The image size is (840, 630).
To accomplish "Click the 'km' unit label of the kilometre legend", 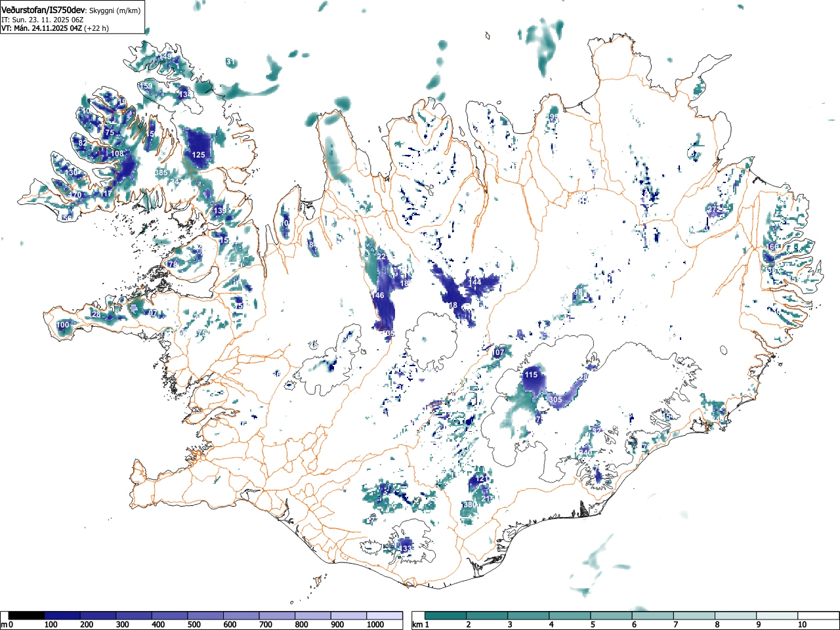I will [x=417, y=625].
